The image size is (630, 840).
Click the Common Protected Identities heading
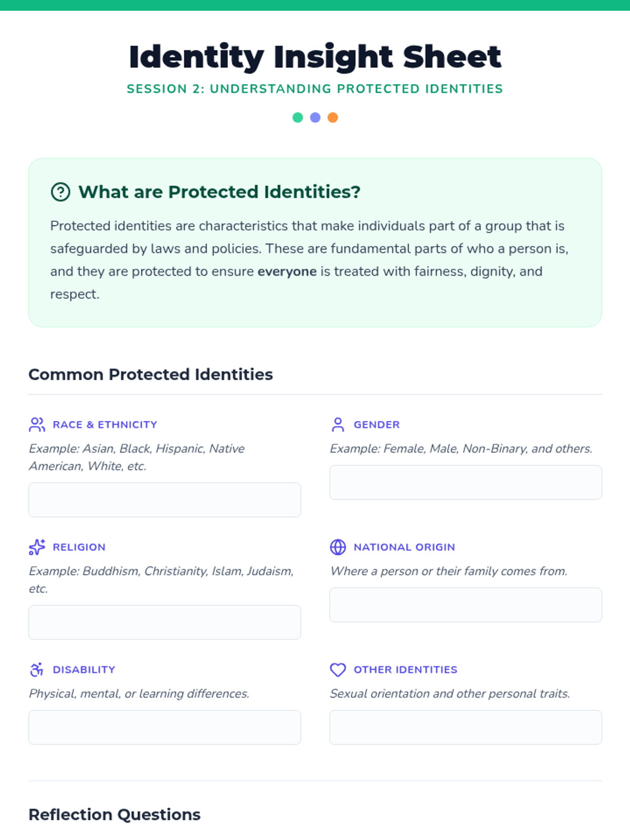(151, 374)
